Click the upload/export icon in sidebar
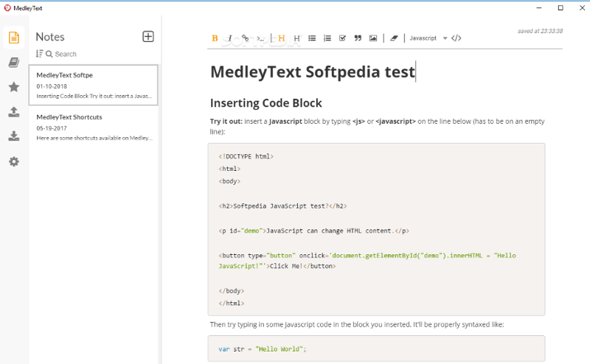Viewport: 590px width, 364px height. pos(14,112)
